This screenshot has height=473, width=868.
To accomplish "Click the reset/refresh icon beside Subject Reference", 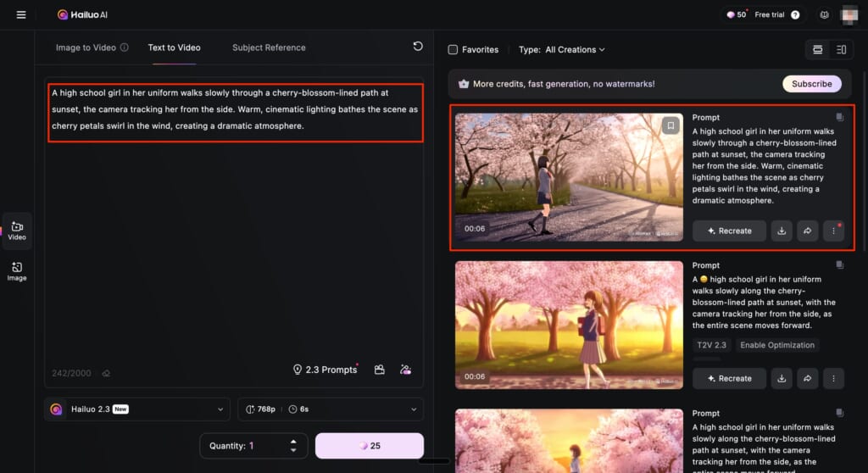I will [418, 47].
